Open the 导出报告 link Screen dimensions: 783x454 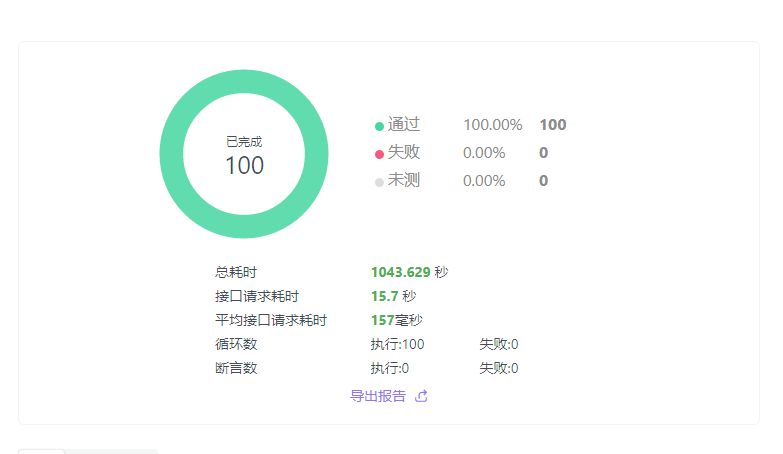pyautogui.click(x=378, y=396)
